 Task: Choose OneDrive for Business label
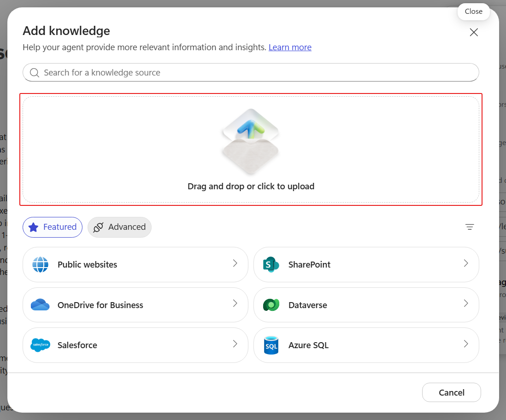click(100, 305)
